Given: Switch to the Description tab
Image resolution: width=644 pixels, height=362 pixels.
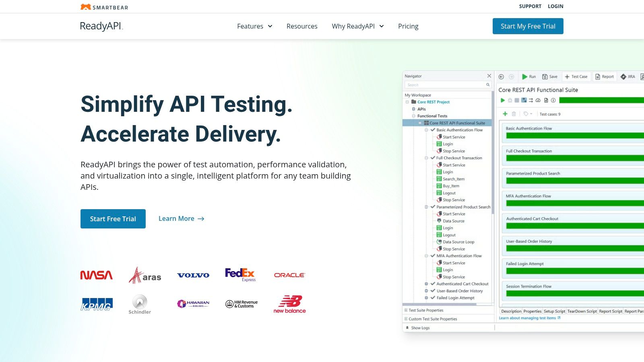Looking at the screenshot, I should [511, 311].
